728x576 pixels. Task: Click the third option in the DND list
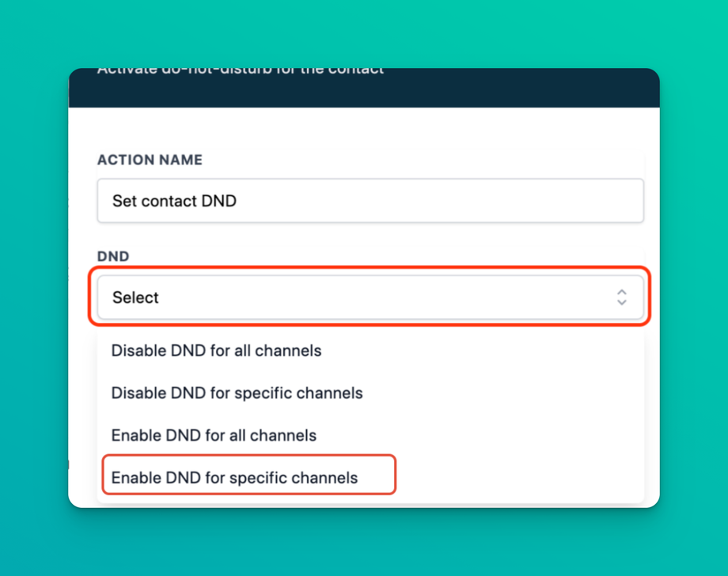tap(214, 436)
